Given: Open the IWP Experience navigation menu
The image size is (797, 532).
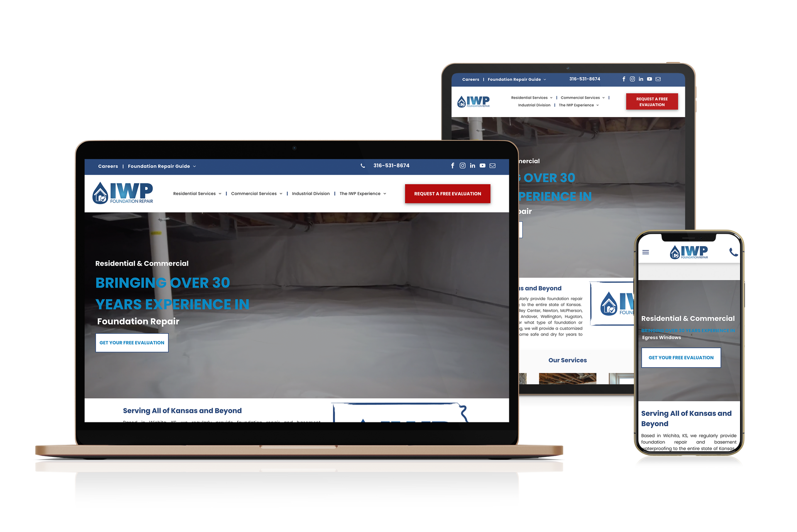Looking at the screenshot, I should pos(362,193).
